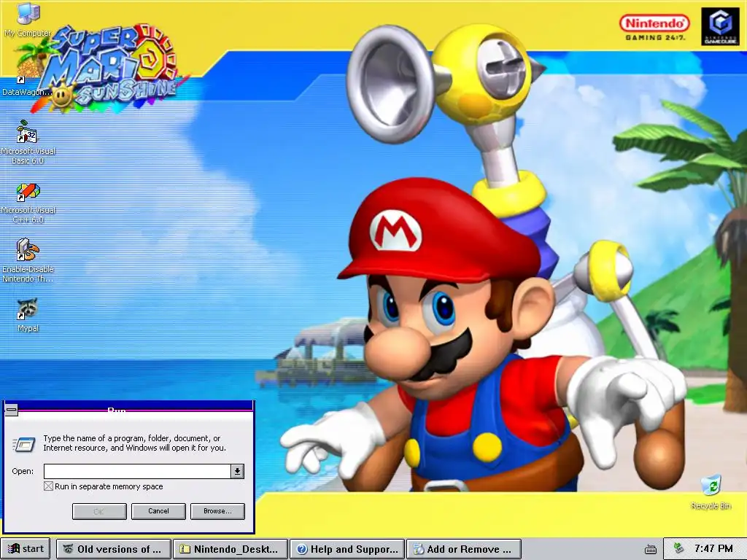The width and height of the screenshot is (747, 560).
Task: Select the Mypal browser desktop shortcut
Action: pyautogui.click(x=28, y=314)
